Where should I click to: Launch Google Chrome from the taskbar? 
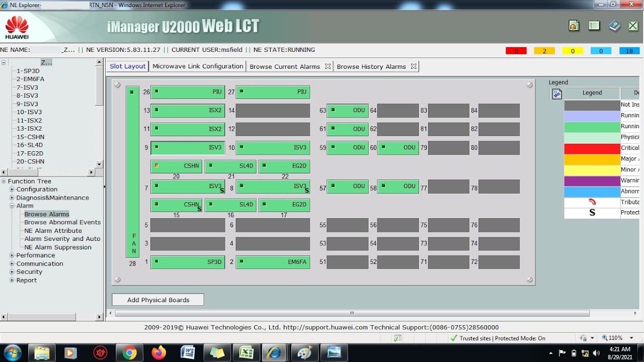point(129,353)
